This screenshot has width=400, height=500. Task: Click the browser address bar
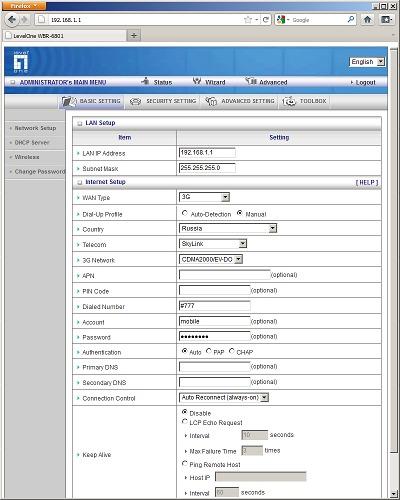[147, 20]
